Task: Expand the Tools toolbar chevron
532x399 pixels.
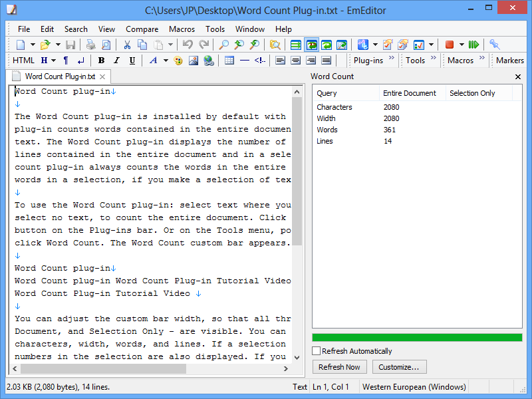Action: (434, 58)
